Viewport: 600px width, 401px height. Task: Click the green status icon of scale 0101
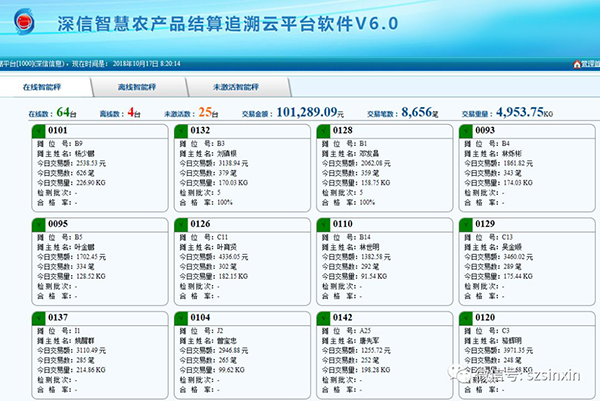point(36,131)
